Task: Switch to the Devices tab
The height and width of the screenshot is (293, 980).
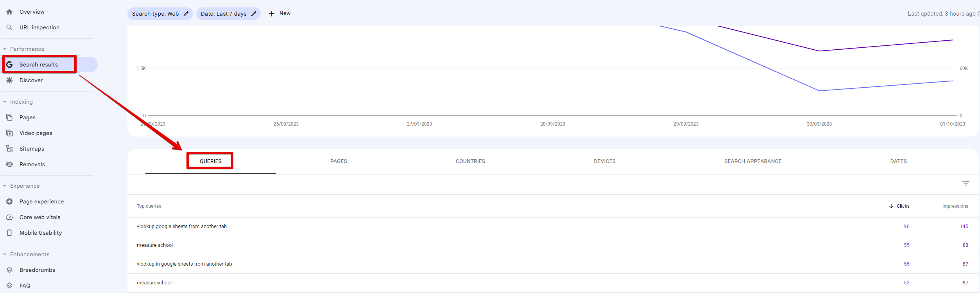Action: (x=605, y=161)
